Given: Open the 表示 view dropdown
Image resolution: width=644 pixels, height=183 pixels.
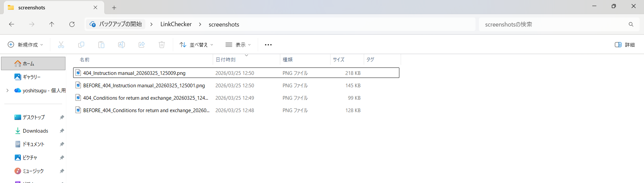Looking at the screenshot, I should (238, 45).
